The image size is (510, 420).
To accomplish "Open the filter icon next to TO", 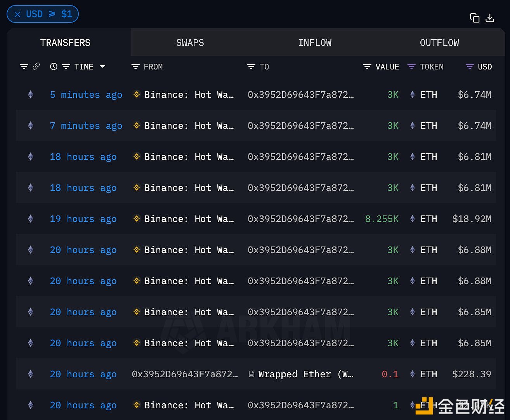I will pos(251,67).
